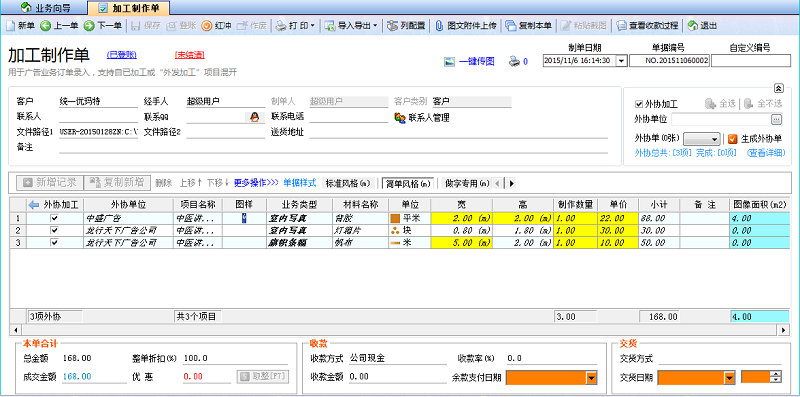Toggle the 外协加工 checkbox in side panel
The image size is (800, 397).
pos(639,104)
